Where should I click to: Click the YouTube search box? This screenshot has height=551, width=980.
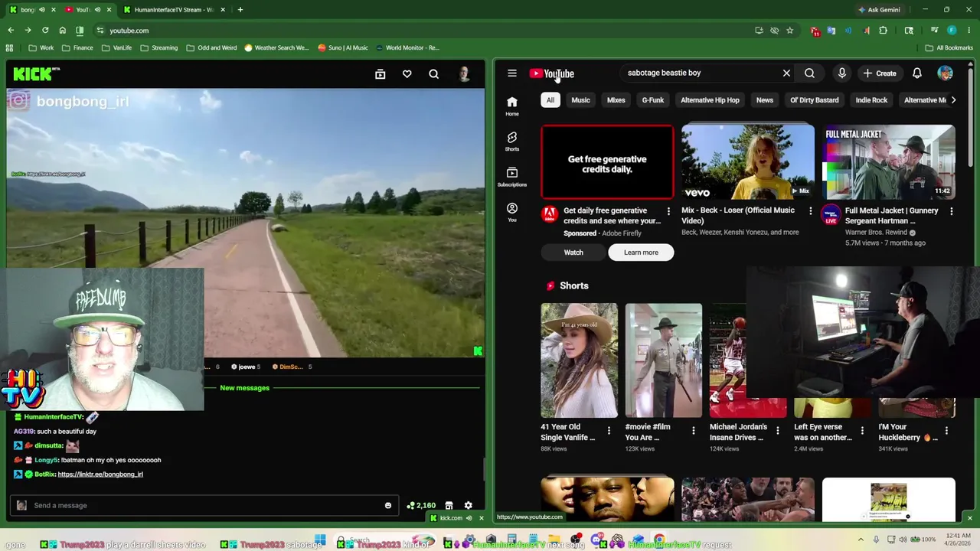coord(701,73)
